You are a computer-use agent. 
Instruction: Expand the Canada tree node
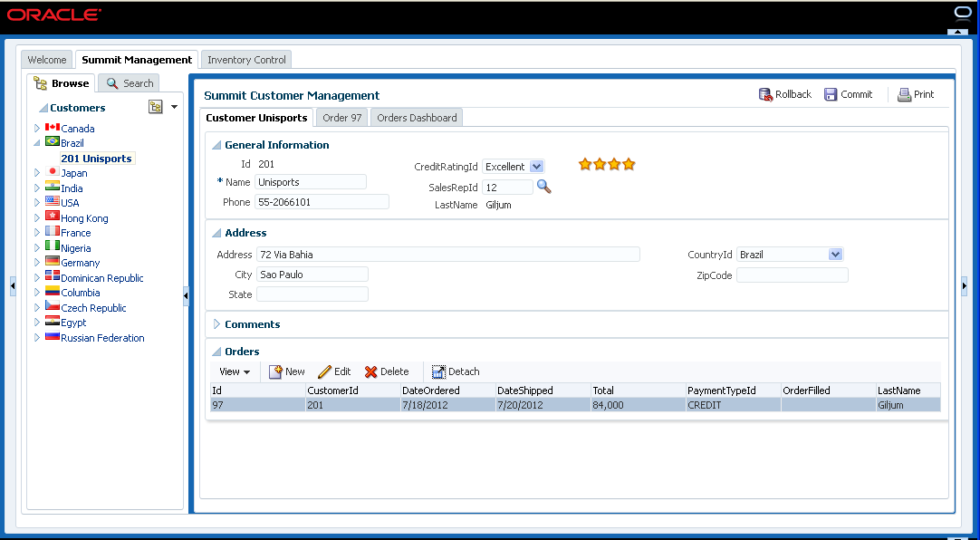37,128
